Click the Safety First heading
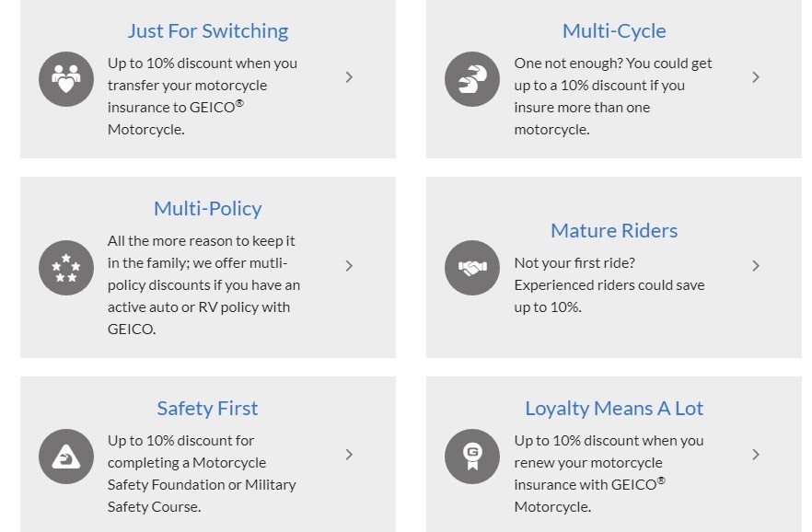The height and width of the screenshot is (532, 812). point(207,409)
